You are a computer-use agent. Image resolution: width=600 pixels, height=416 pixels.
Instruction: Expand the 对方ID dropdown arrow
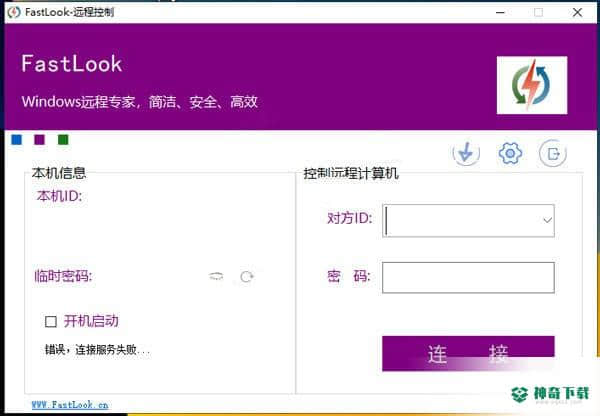click(x=548, y=220)
